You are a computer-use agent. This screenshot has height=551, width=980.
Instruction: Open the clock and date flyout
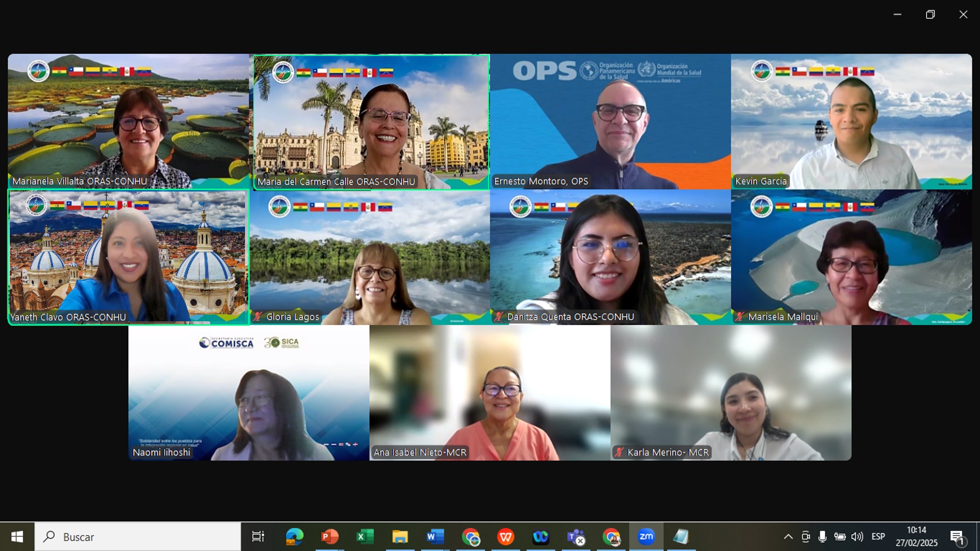tap(916, 537)
